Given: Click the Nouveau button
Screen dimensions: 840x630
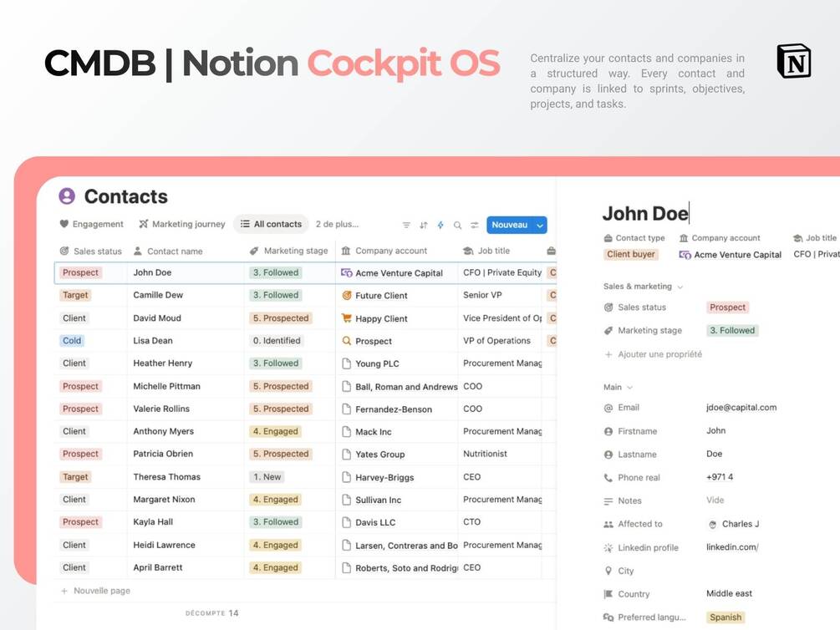Looking at the screenshot, I should click(x=510, y=225).
